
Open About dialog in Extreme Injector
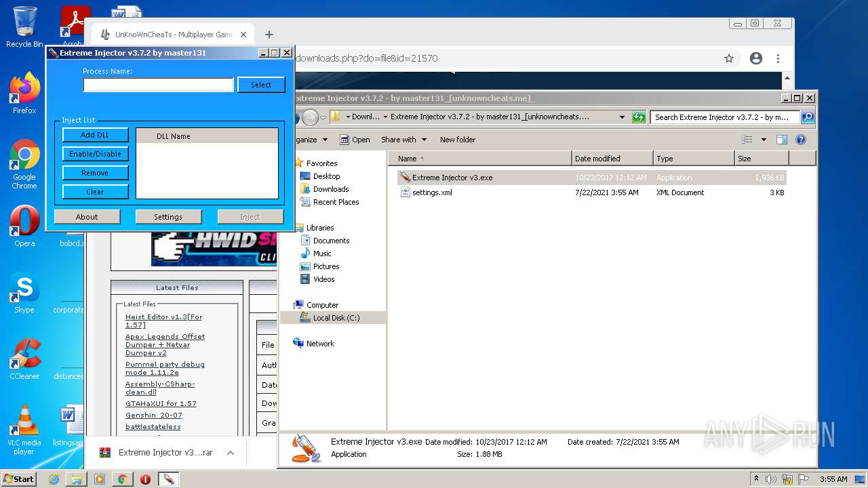(87, 217)
